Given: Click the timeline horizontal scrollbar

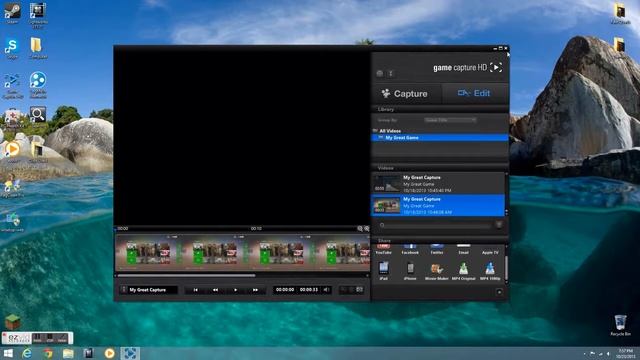Looking at the screenshot, I should [187, 276].
